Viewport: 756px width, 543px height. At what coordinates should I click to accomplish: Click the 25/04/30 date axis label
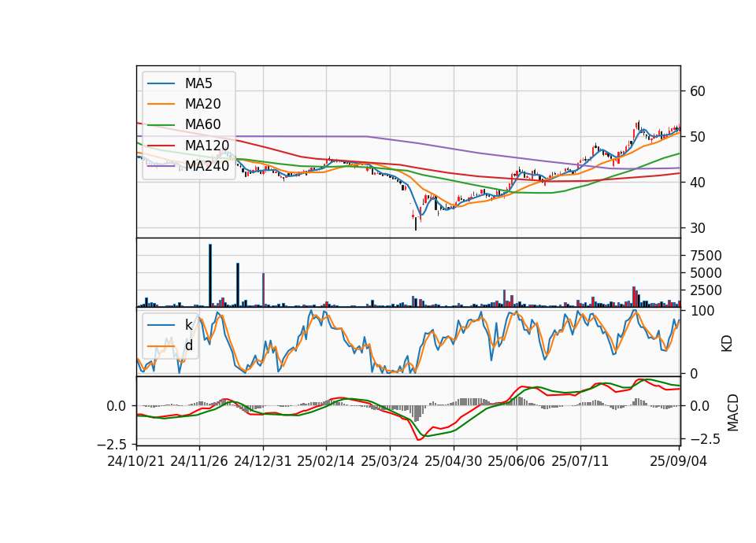pyautogui.click(x=454, y=461)
